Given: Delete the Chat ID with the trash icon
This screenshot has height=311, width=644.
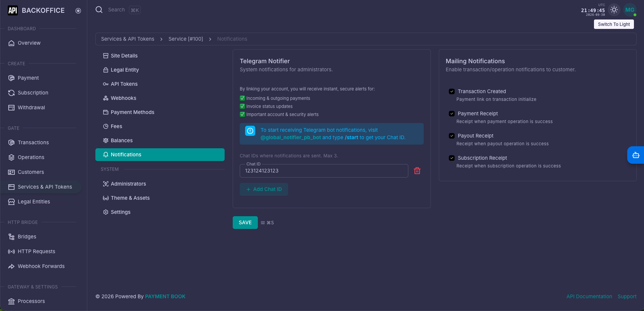Looking at the screenshot, I should [417, 171].
